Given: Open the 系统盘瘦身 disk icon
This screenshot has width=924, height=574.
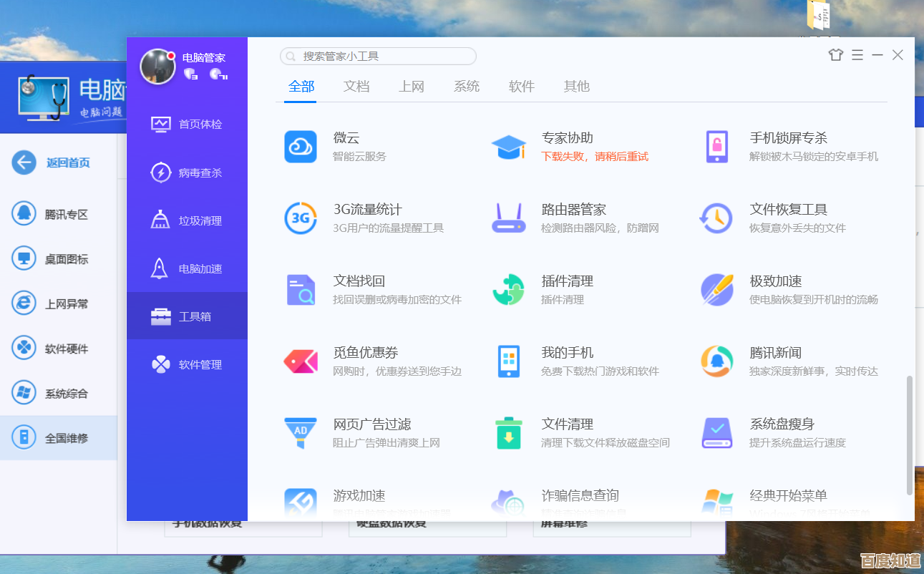Looking at the screenshot, I should coord(716,433).
